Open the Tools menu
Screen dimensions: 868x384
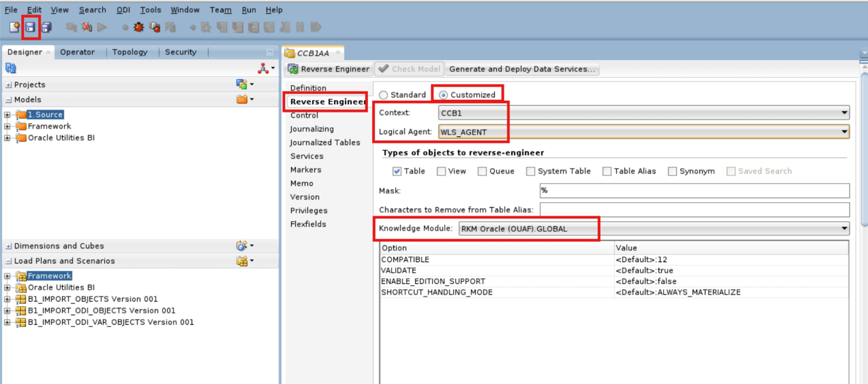[x=151, y=10]
